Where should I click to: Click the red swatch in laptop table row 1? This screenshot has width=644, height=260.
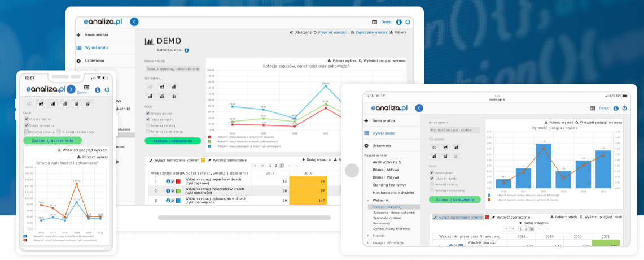pyautogui.click(x=178, y=181)
